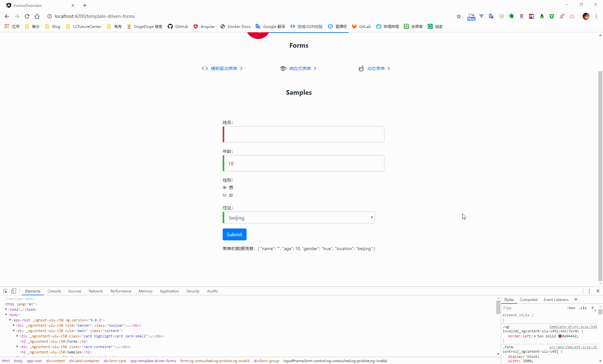The width and height of the screenshot is (603, 364).
Task: Click the bookmark star icon in address bar
Action: point(459,16)
